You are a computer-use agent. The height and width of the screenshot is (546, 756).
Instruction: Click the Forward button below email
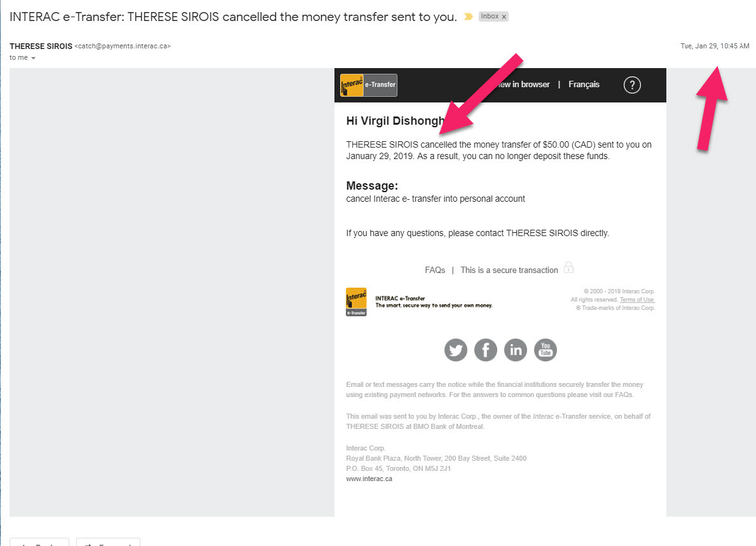[x=108, y=543]
